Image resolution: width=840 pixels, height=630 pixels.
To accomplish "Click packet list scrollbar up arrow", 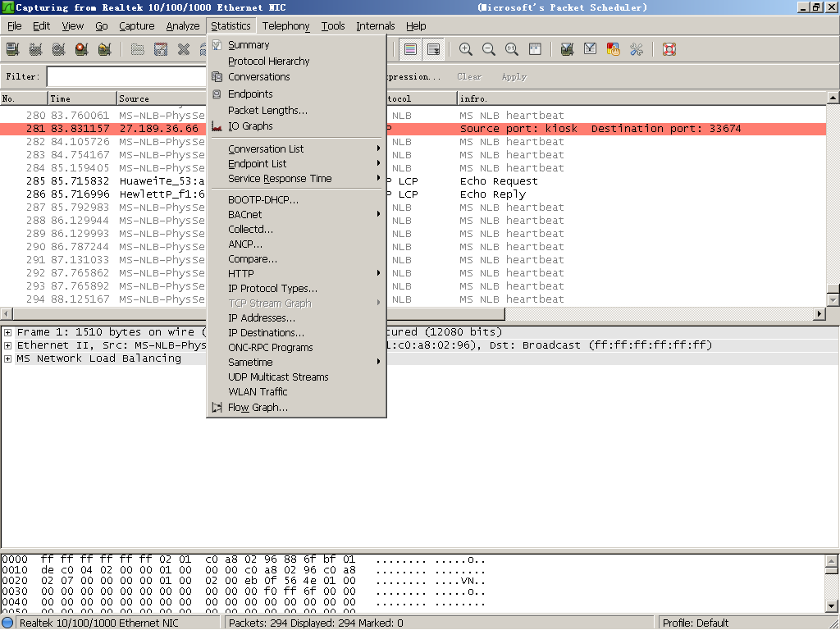I will click(833, 98).
